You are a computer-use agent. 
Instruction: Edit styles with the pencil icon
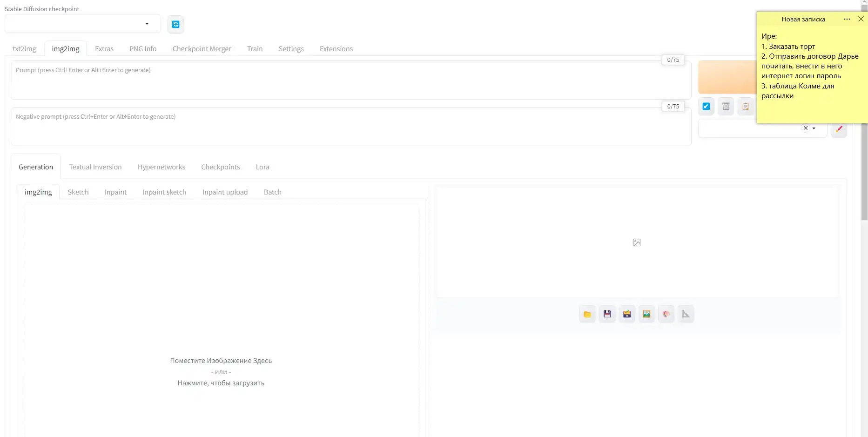pos(839,129)
